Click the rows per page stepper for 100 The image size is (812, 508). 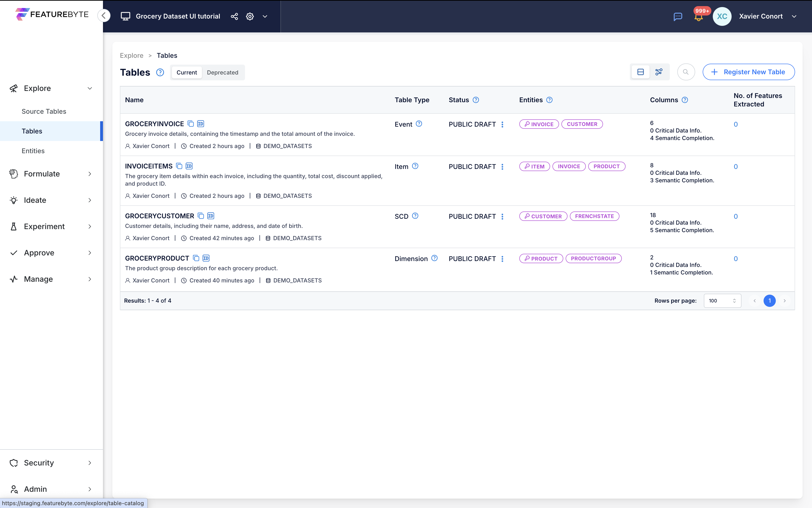coord(735,300)
